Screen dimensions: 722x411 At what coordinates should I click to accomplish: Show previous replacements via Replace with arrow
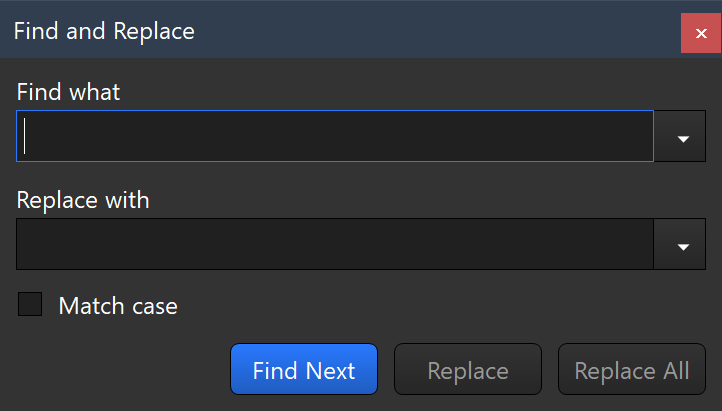tap(683, 245)
